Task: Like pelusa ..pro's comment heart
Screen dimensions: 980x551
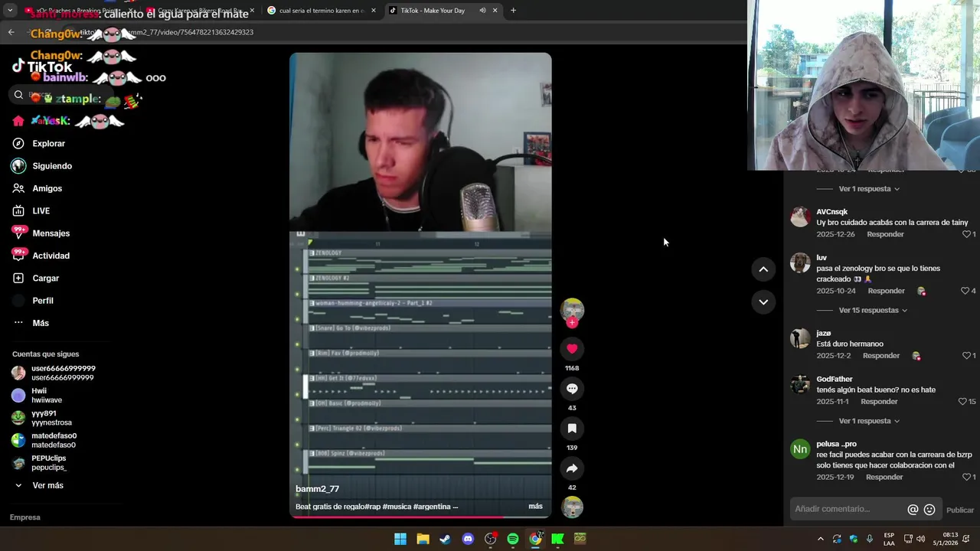Action: (966, 478)
